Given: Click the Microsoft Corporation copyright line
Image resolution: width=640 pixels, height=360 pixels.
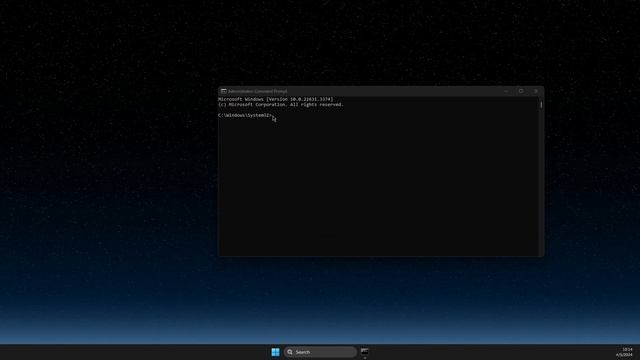Looking at the screenshot, I should coord(281,104).
